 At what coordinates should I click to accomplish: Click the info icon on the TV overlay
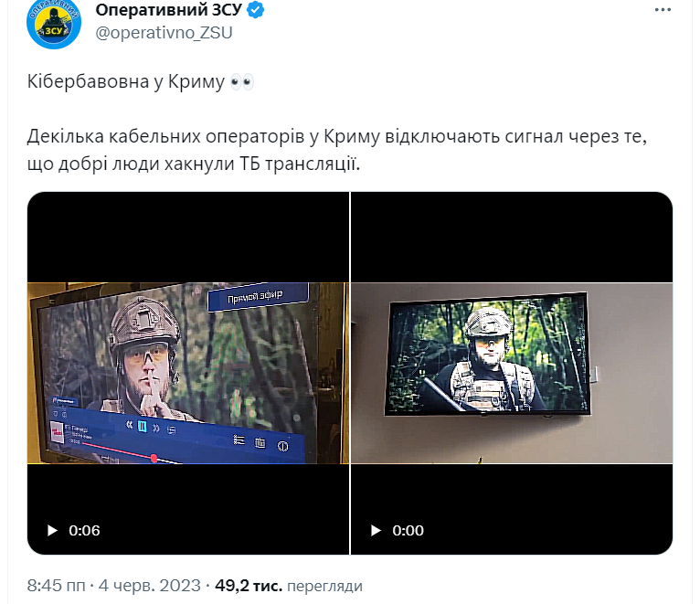tap(282, 446)
